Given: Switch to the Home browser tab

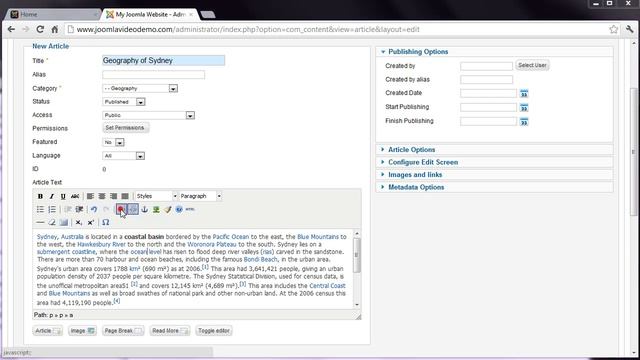Looking at the screenshot, I should coord(52,14).
